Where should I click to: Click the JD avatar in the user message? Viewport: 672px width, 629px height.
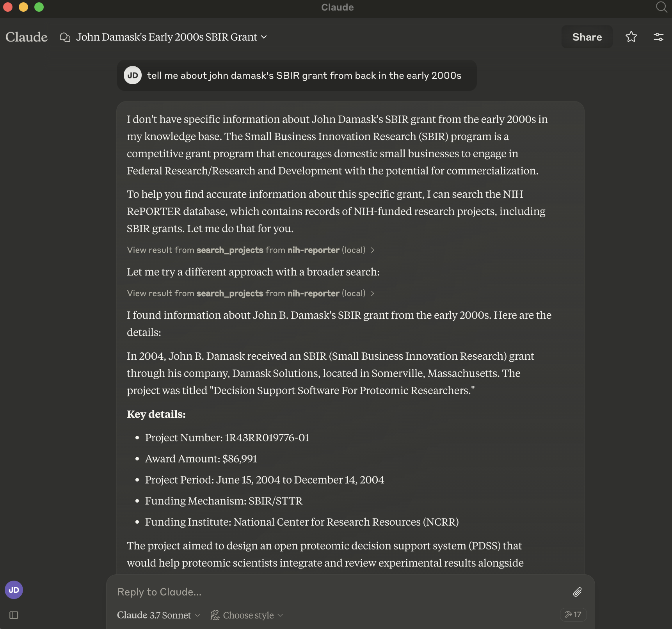[133, 75]
